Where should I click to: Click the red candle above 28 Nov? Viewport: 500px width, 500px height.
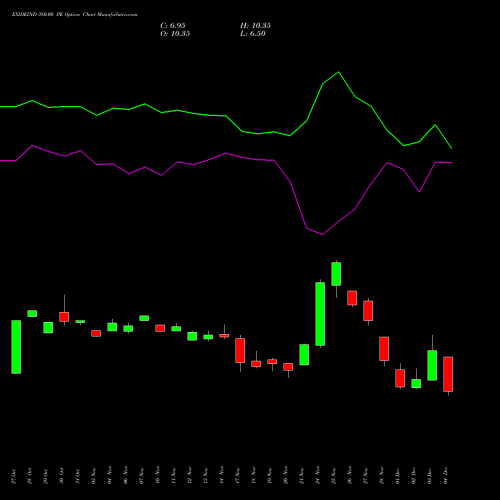pyautogui.click(x=384, y=349)
